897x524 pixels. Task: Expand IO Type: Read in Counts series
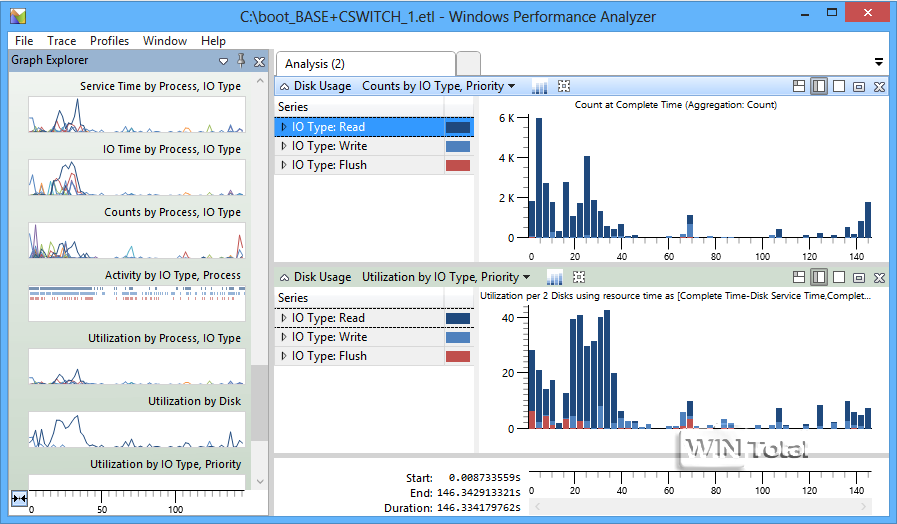click(x=284, y=127)
